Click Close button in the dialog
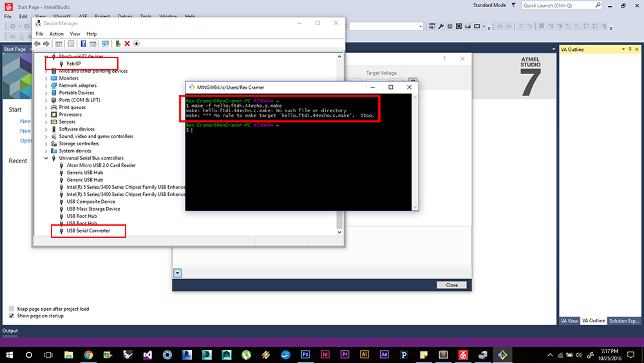Screen dimensions: 644x363 [451, 285]
